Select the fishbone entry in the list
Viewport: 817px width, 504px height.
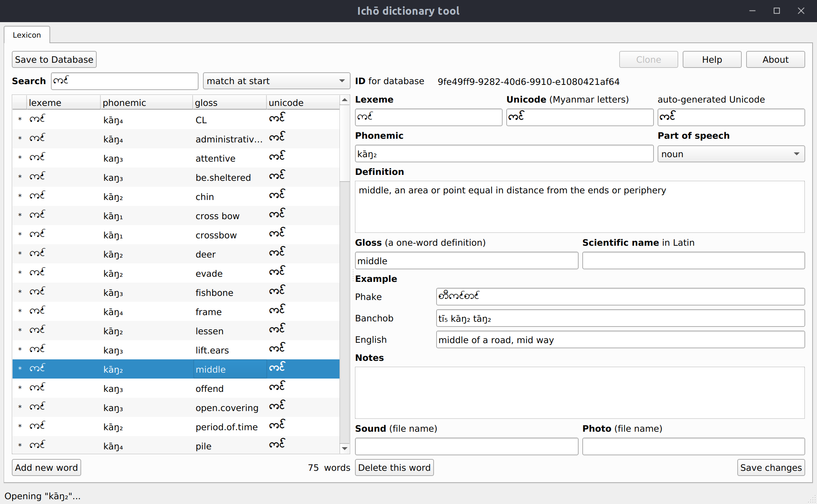[x=214, y=293]
